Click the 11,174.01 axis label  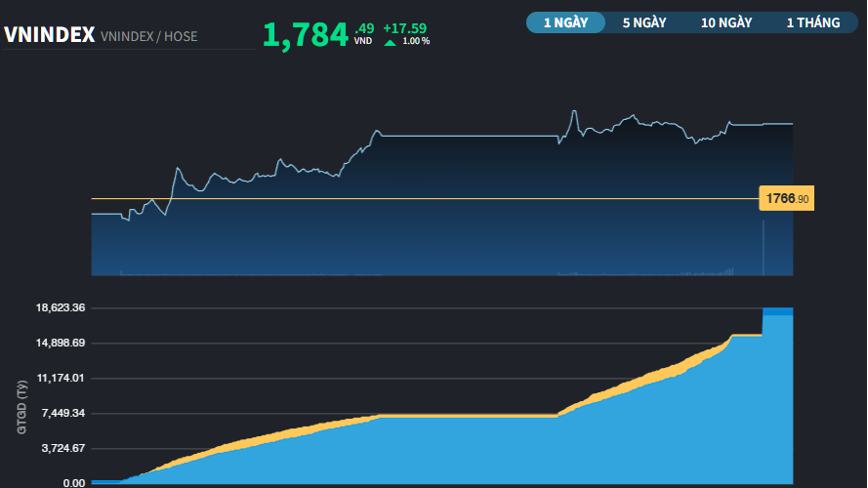tap(61, 379)
